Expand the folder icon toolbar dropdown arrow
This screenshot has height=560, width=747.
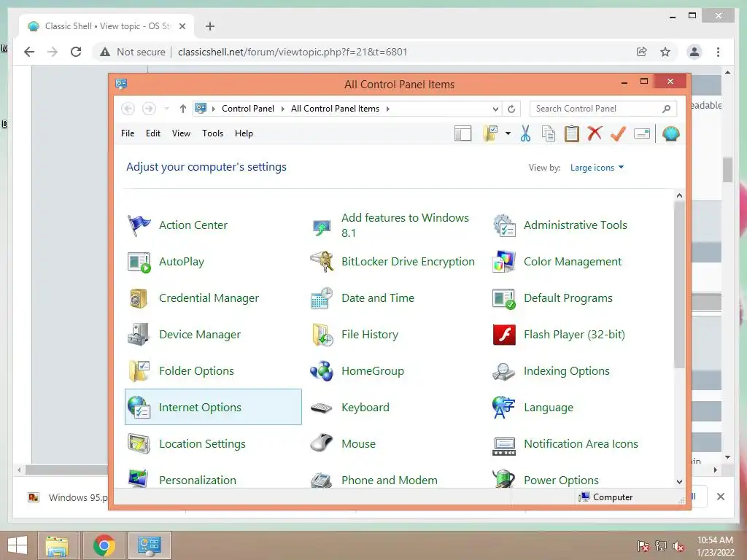pos(508,134)
